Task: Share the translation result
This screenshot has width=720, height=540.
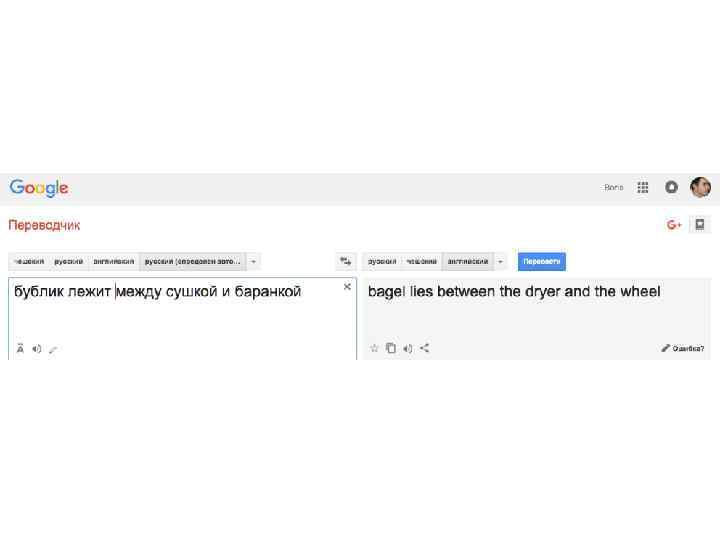Action: tap(425, 348)
